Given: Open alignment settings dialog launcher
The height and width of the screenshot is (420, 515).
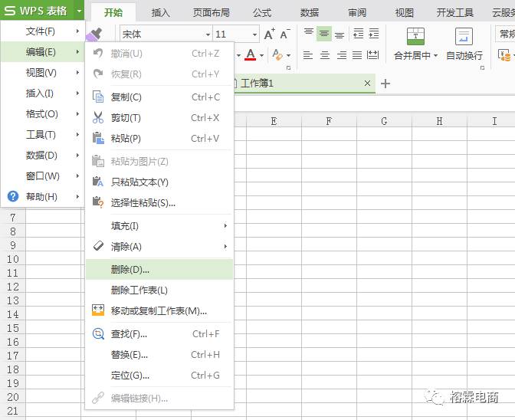Looking at the screenshot, I should 482,68.
